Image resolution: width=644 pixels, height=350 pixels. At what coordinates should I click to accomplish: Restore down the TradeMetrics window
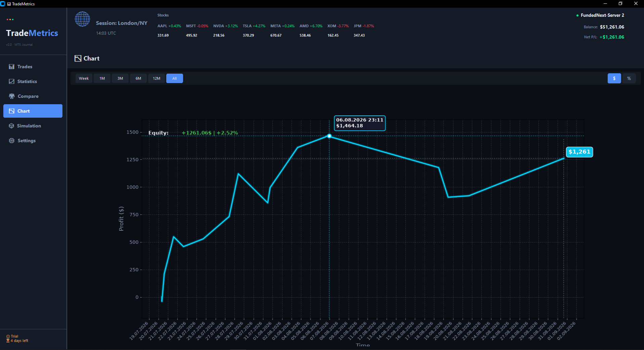(x=620, y=4)
